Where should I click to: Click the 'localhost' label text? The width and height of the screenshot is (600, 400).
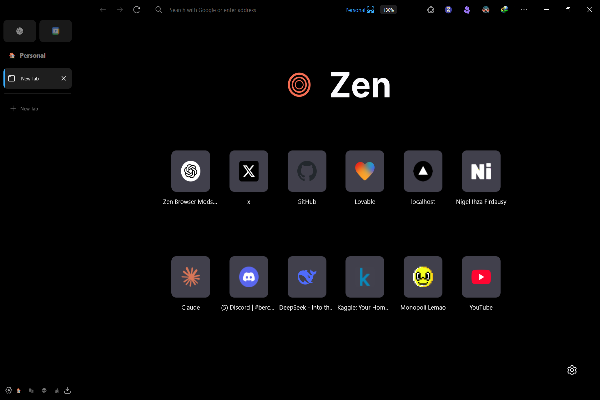click(423, 202)
